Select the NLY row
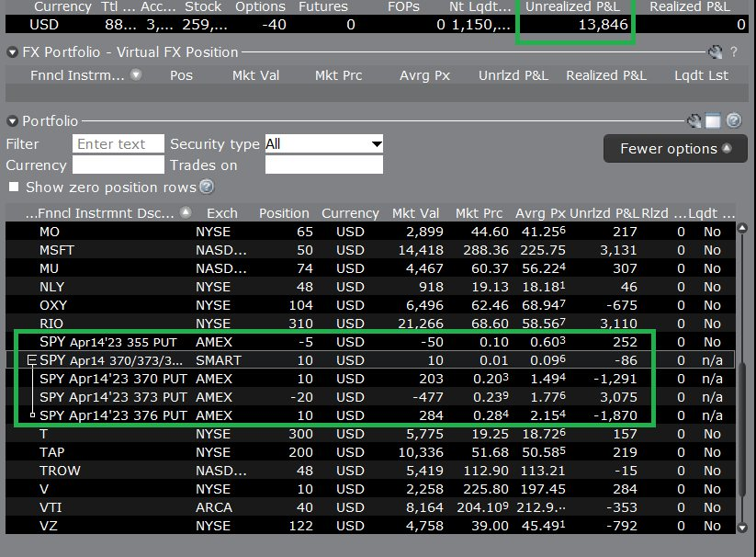 (x=370, y=287)
